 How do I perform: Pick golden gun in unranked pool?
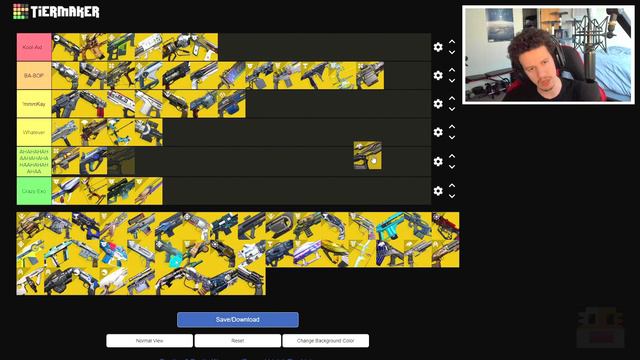coord(335,253)
